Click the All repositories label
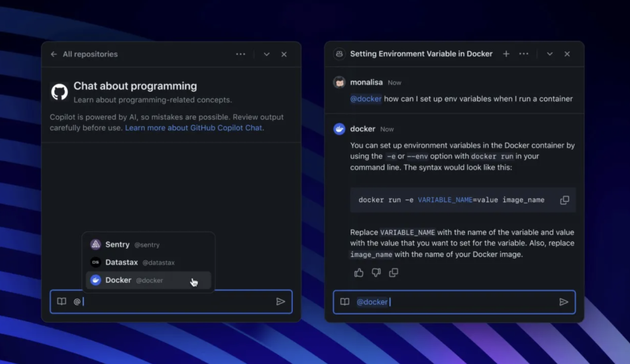Screen dimensions: 630x364 tap(90, 54)
